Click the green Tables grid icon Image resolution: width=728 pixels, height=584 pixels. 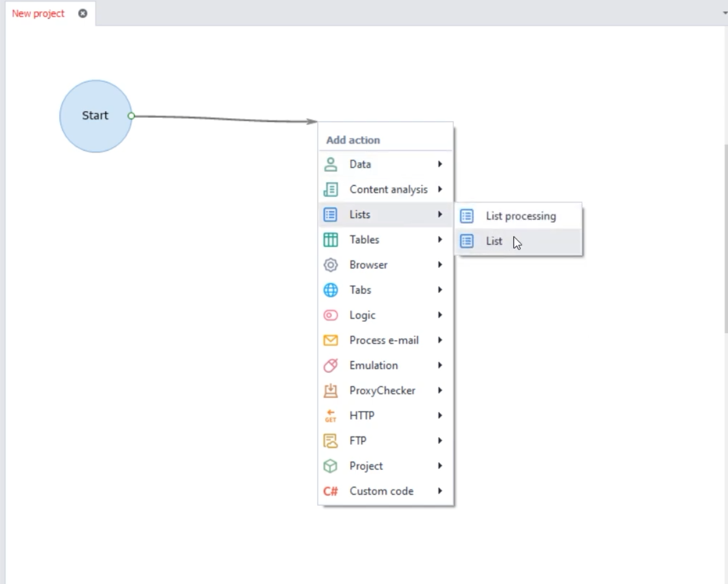330,239
